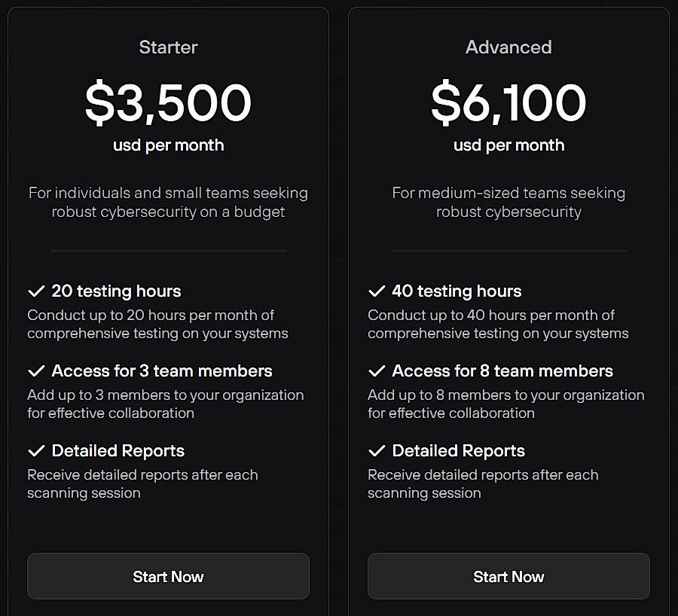The image size is (678, 616).
Task: Select the $6,100 price on the Advanced card
Action: tap(508, 103)
